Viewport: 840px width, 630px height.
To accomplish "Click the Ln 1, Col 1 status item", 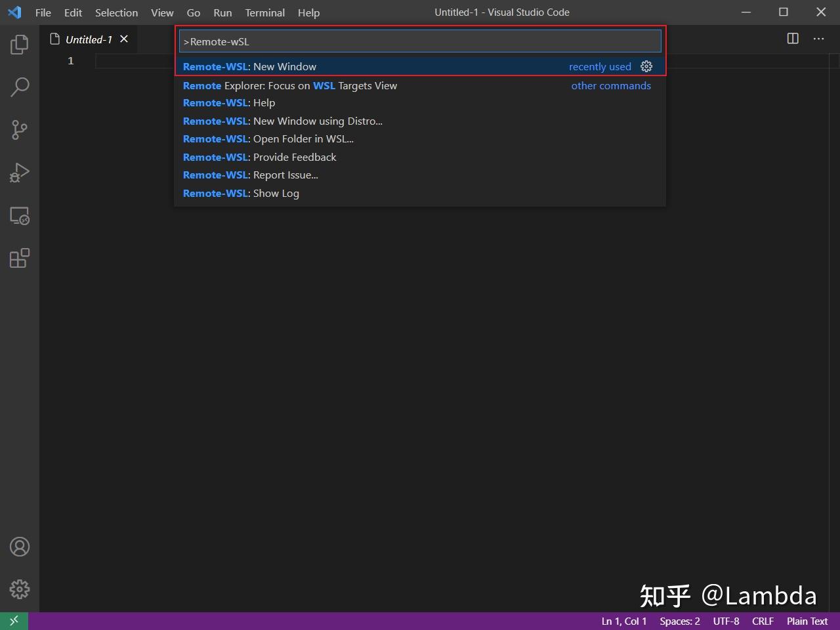I will 623,621.
